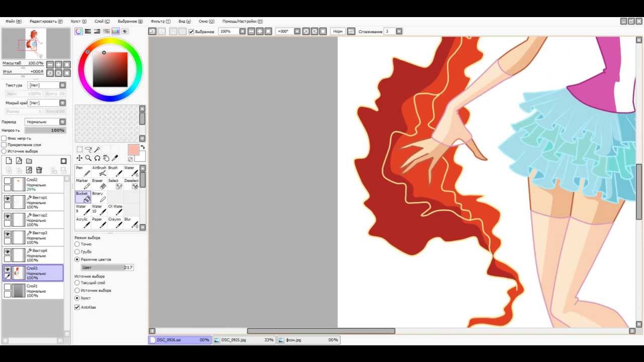
Task: Open the Слой menu
Action: [x=102, y=22]
